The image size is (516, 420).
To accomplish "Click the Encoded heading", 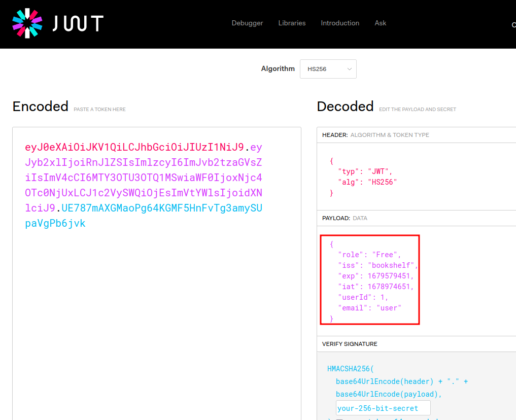I will 41,107.
